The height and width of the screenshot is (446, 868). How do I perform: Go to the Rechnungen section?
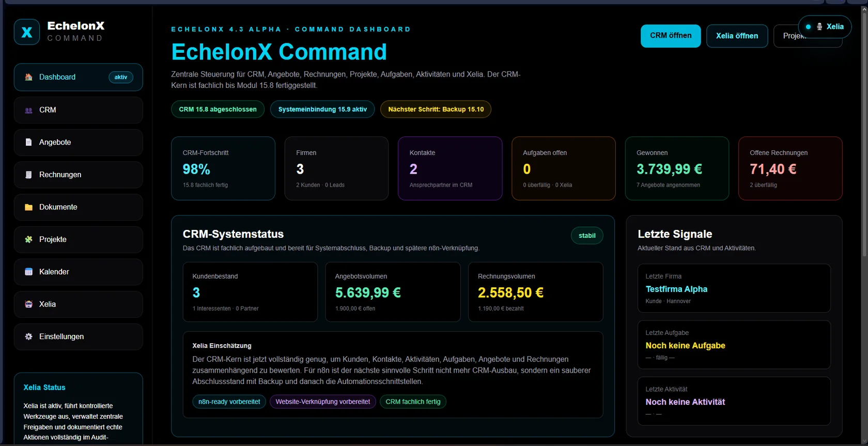tap(79, 175)
